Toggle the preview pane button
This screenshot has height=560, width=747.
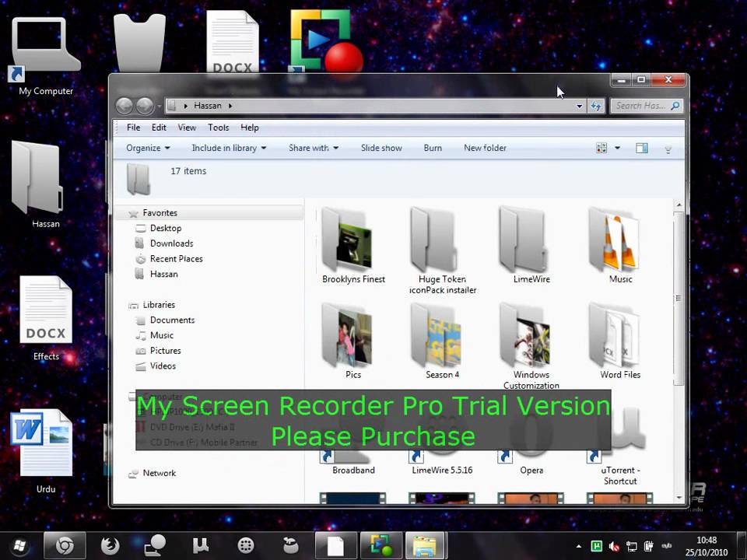[642, 148]
